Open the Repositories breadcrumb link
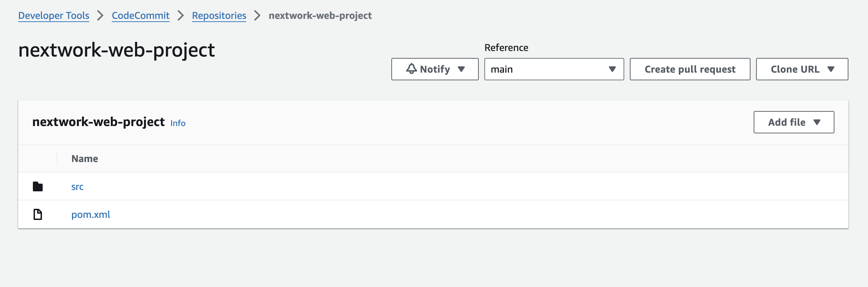This screenshot has width=868, height=287. 219,15
